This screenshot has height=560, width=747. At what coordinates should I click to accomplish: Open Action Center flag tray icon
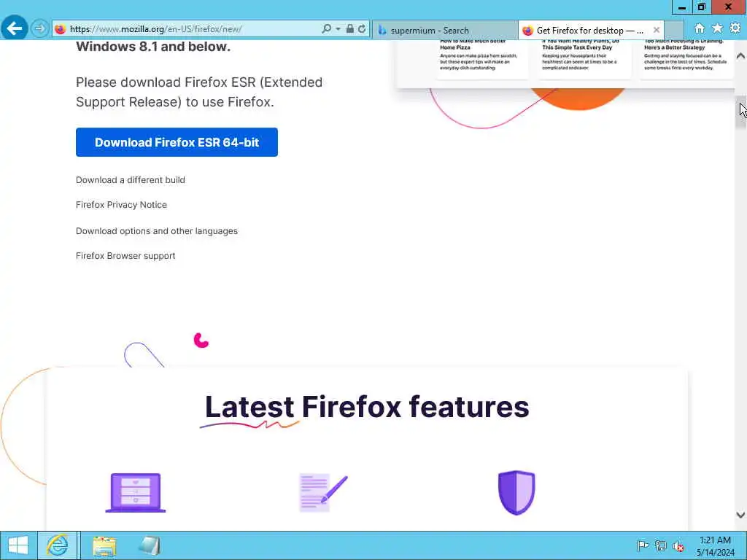(x=643, y=546)
